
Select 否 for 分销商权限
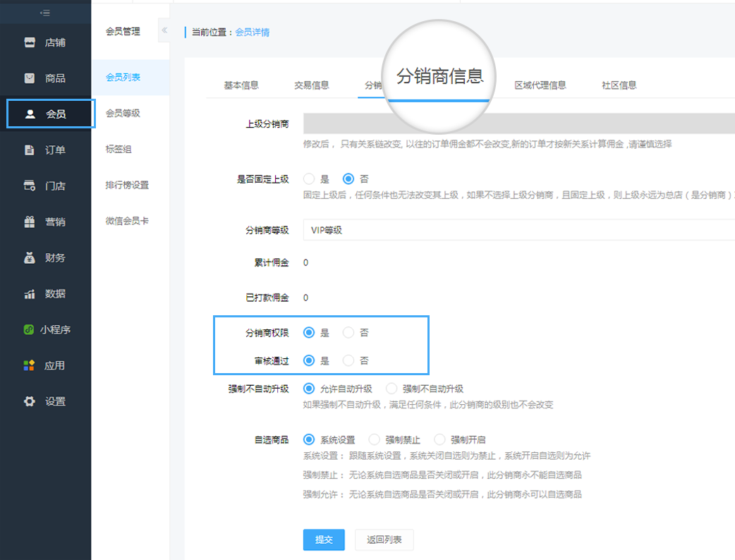coord(348,332)
